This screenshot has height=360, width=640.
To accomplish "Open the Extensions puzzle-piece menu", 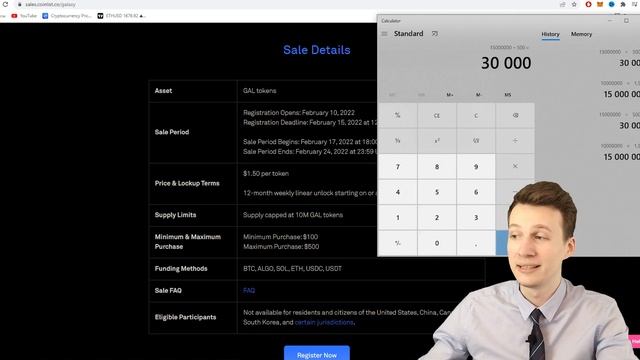I will tap(623, 4).
